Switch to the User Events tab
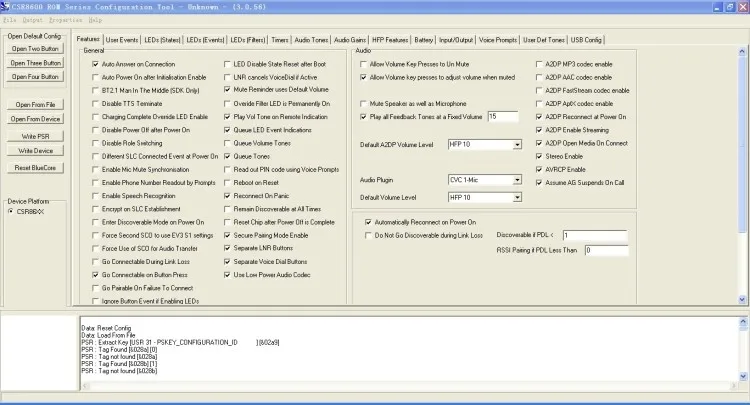This screenshot has width=750, height=405. coord(122,40)
